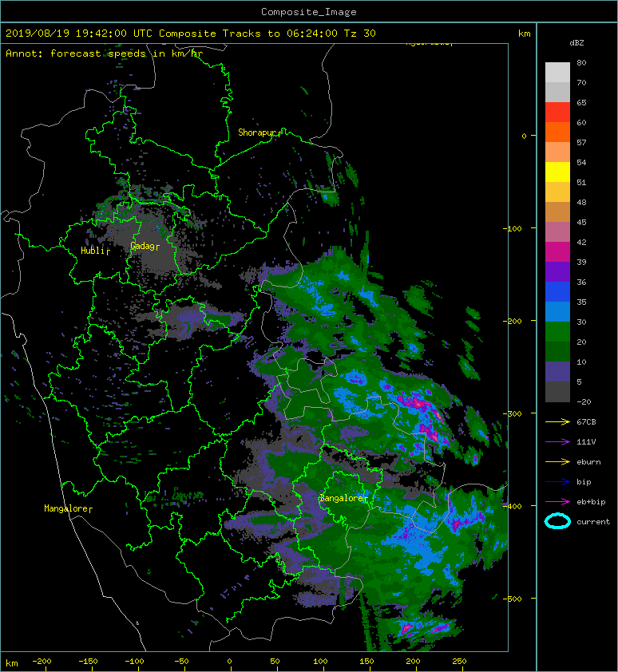618x672 pixels.
Task: Click the '67CB' legend label text
Action: (x=586, y=421)
